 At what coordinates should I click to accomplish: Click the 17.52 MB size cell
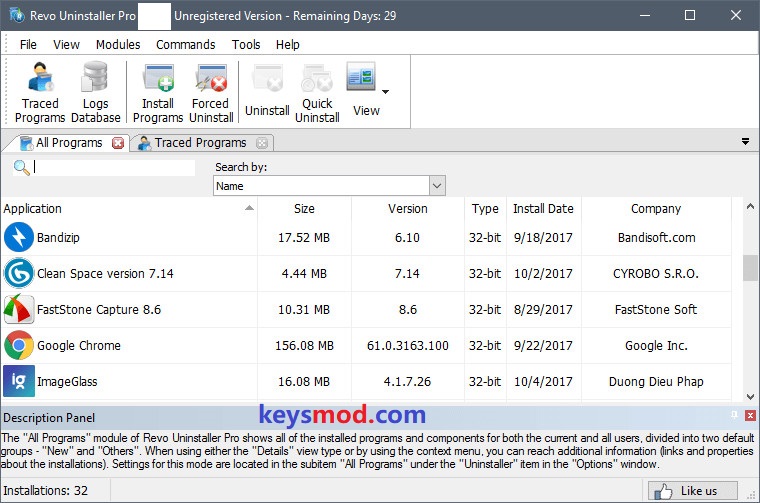click(x=304, y=237)
